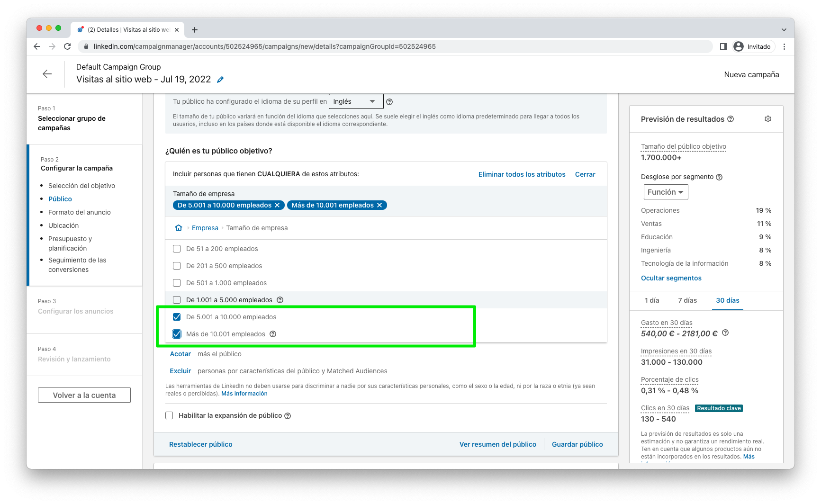
Task: Uncheck the 'Más de 10.001 empleados' checkbox
Action: coord(177,334)
